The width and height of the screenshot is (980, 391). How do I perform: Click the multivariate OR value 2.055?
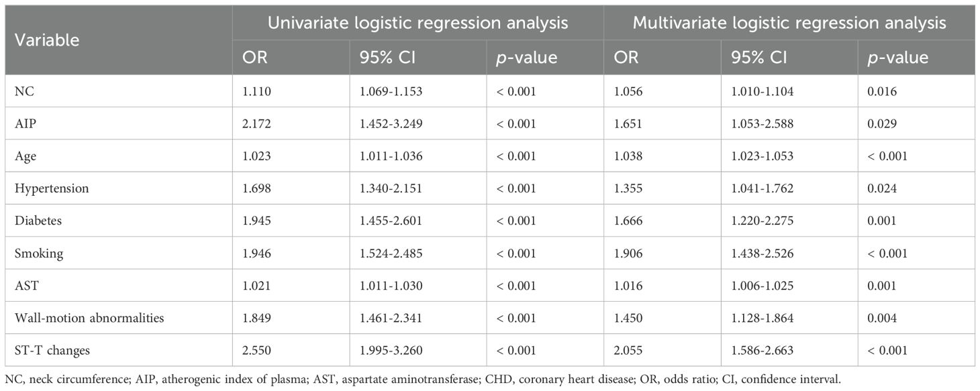(x=628, y=350)
